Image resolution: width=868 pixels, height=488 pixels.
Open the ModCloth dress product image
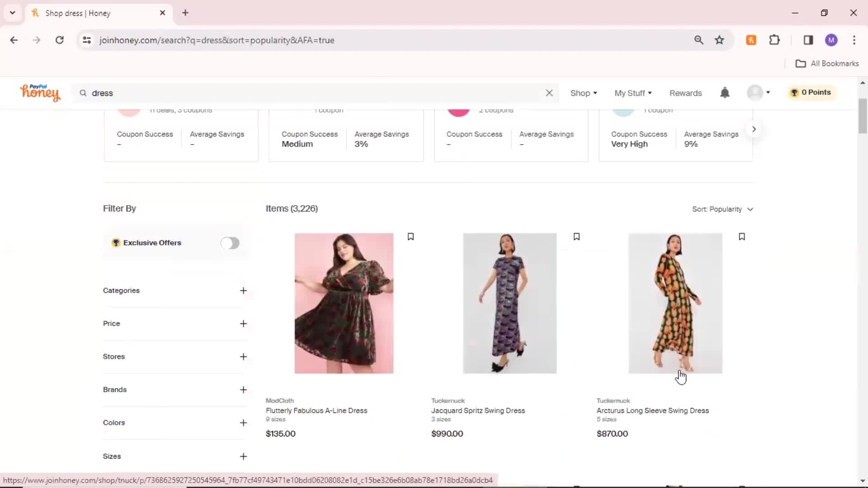click(344, 303)
